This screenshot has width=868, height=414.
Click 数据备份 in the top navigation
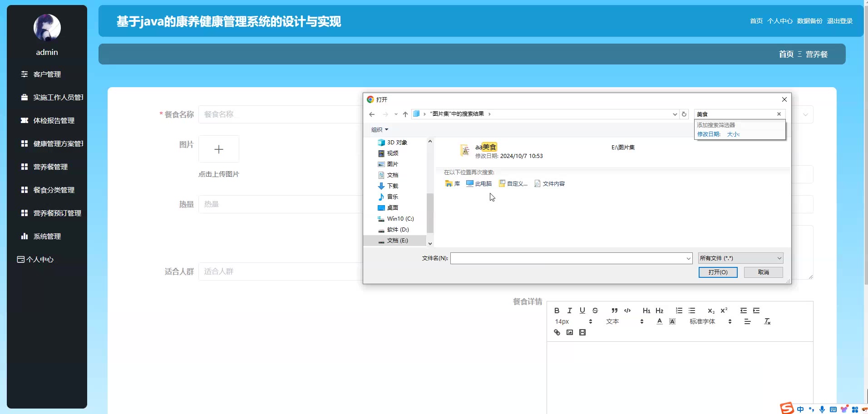point(809,21)
